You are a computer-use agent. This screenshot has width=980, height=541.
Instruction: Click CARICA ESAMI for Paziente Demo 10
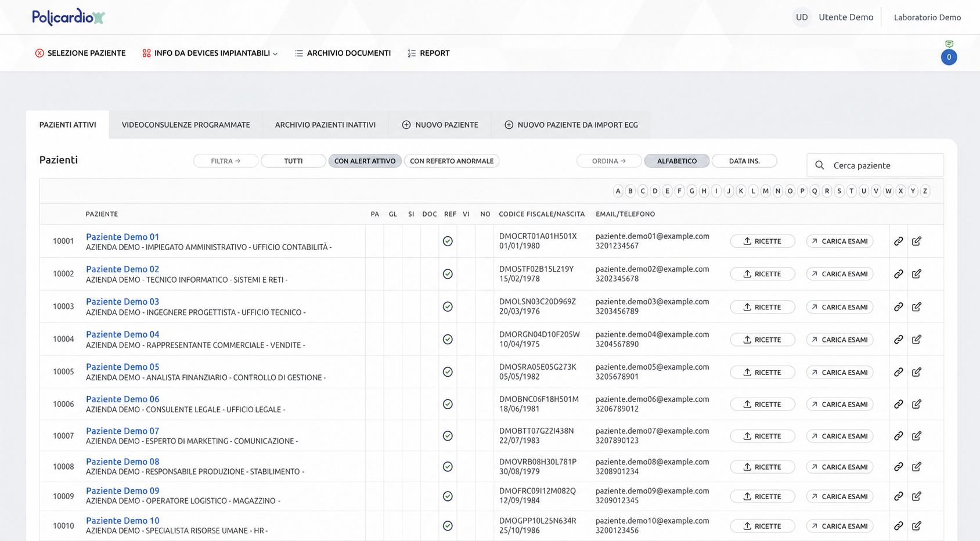(x=840, y=526)
